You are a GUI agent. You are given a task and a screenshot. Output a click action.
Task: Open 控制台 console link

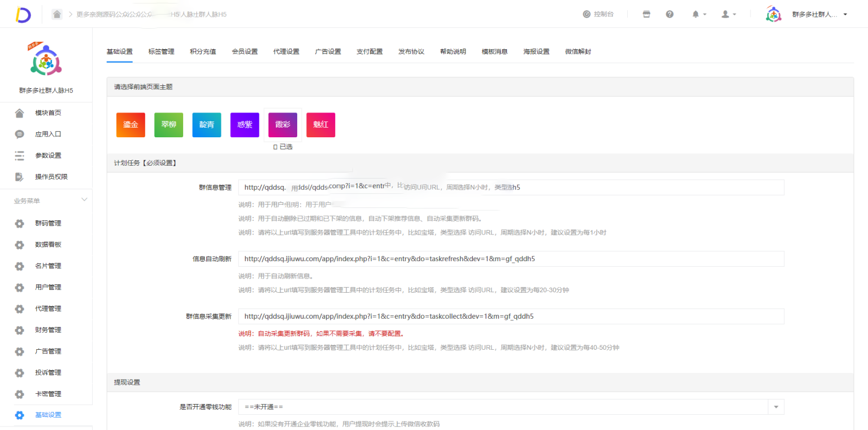pos(598,14)
